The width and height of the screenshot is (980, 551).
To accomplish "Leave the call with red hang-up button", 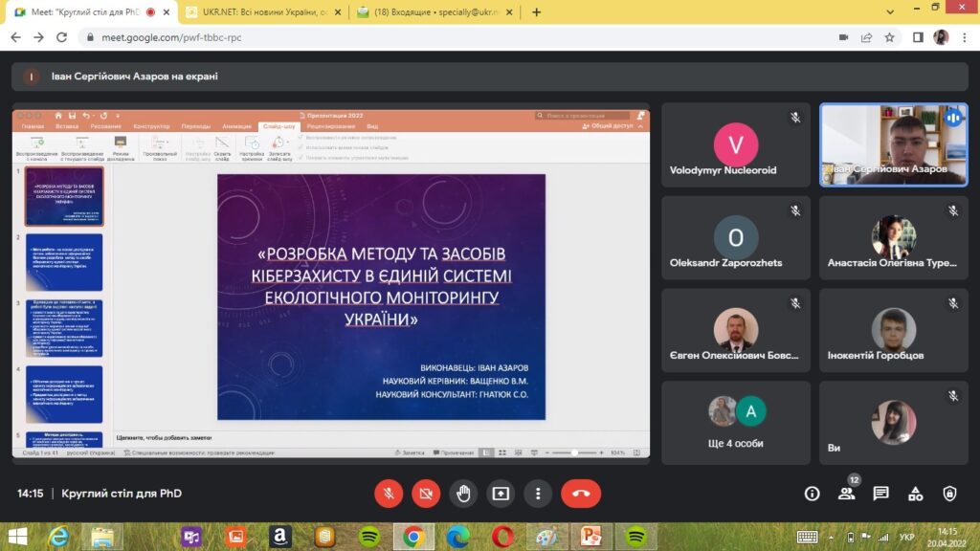I will [x=580, y=494].
